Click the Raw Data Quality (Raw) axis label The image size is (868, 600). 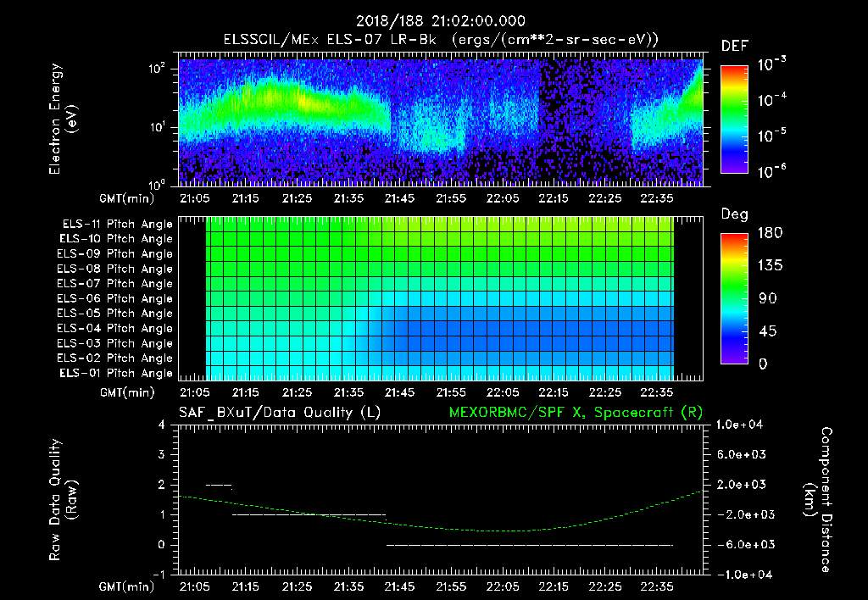(x=63, y=500)
